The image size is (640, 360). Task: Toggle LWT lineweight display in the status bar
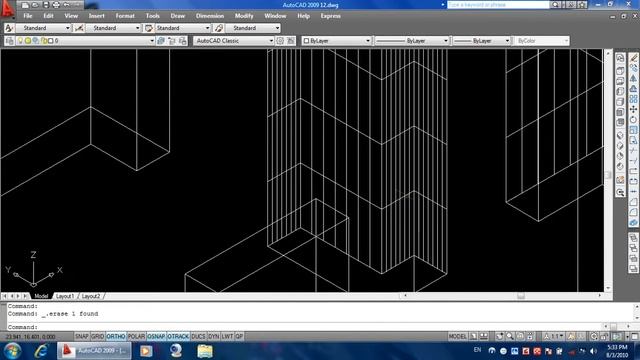pos(227,336)
